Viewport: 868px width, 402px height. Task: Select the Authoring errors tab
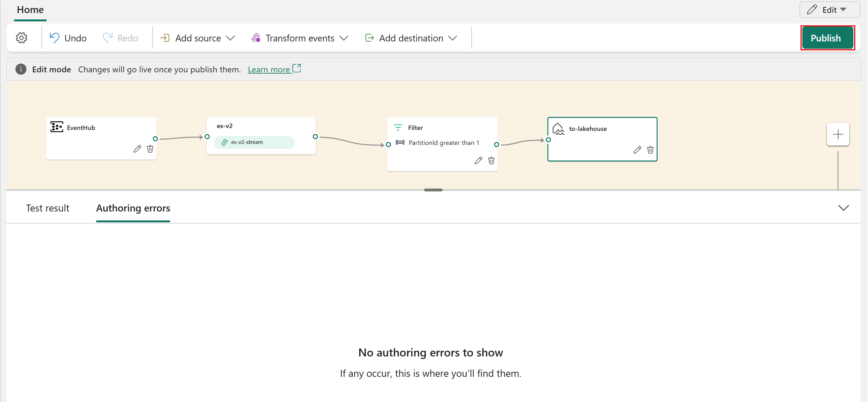click(133, 208)
